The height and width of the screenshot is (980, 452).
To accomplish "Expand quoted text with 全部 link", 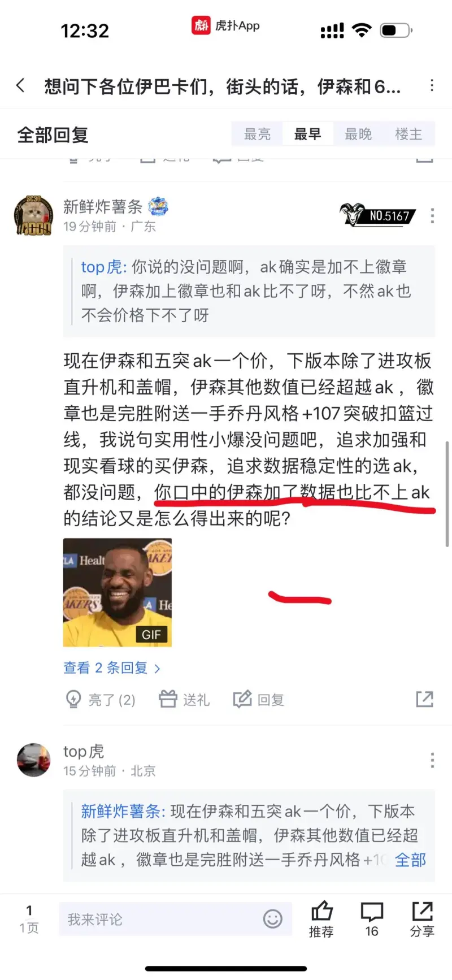I will [x=410, y=860].
